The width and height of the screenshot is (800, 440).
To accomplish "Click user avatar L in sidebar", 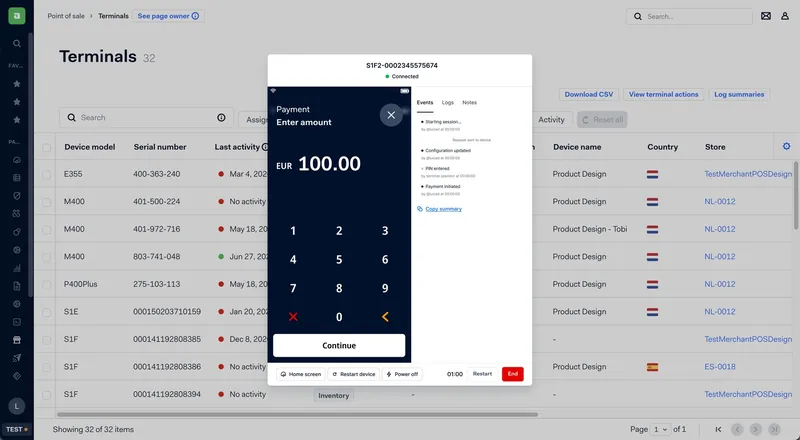I will tap(17, 406).
